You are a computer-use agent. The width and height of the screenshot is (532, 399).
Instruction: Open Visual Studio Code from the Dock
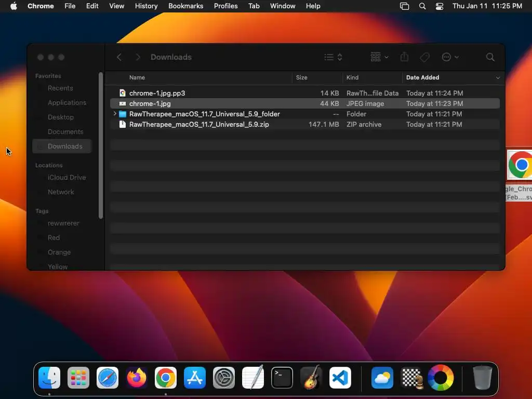tap(340, 378)
